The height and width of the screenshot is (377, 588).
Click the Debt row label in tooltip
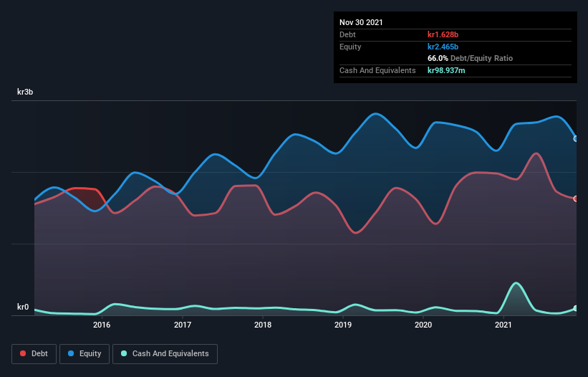[x=347, y=34]
